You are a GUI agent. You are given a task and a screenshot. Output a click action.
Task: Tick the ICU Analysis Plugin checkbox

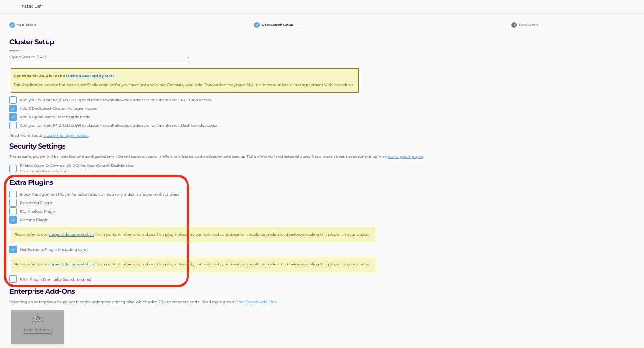click(13, 211)
